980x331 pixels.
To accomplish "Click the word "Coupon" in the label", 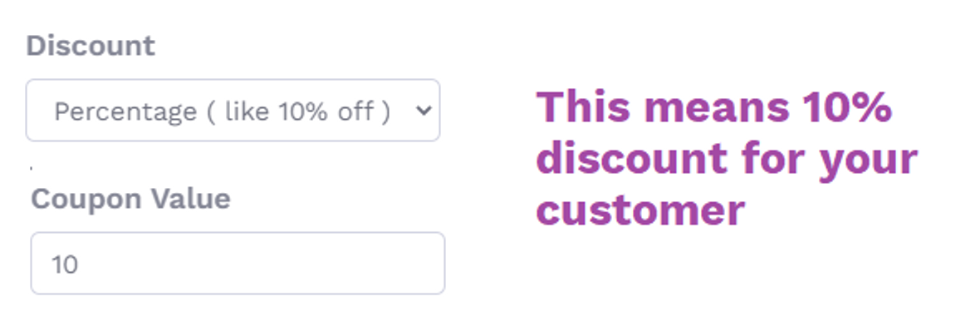I will 86,200.
